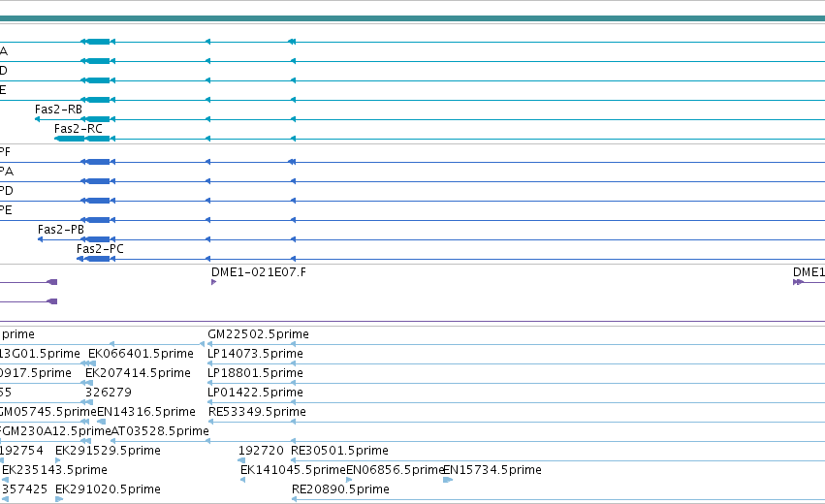Click the arrow feature under EN15734.5prime label
The width and height of the screenshot is (825, 504).
[448, 480]
